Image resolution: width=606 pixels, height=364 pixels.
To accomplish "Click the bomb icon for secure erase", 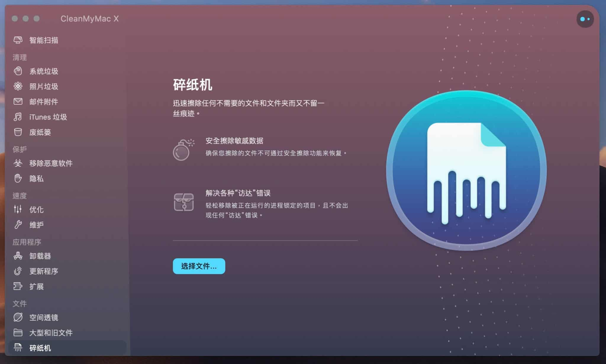I will 183,150.
